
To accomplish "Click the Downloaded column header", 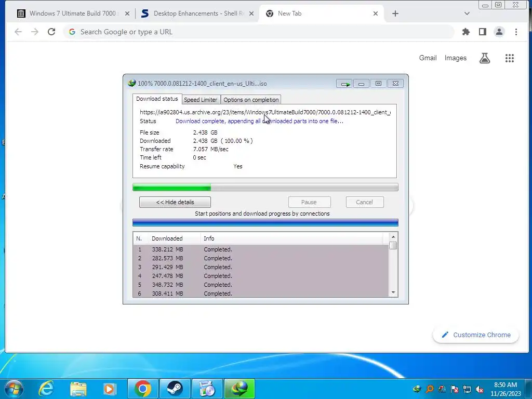I will coord(175,238).
